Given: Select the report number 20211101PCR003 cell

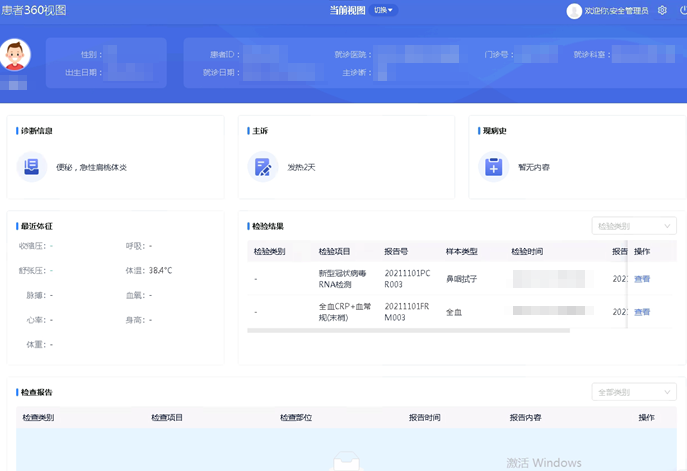Looking at the screenshot, I should [x=407, y=279].
